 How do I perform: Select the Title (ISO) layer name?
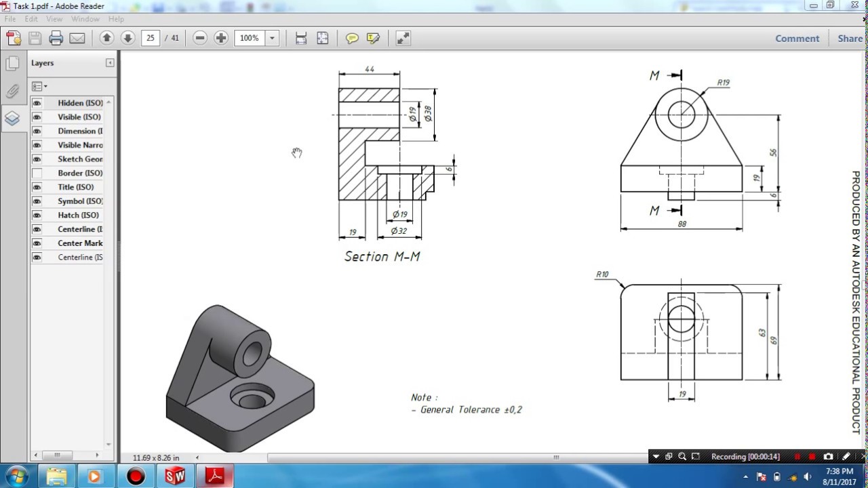click(75, 187)
